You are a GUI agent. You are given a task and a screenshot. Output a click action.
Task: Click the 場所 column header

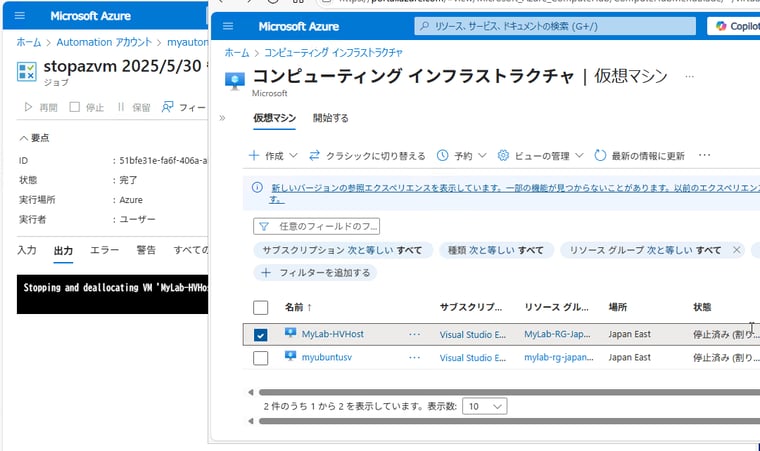click(x=618, y=307)
